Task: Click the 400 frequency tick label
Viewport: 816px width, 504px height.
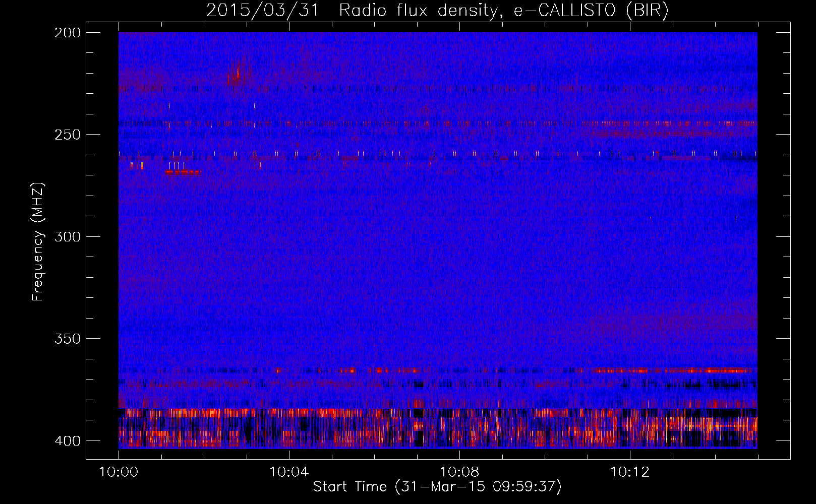Action: tap(67, 441)
